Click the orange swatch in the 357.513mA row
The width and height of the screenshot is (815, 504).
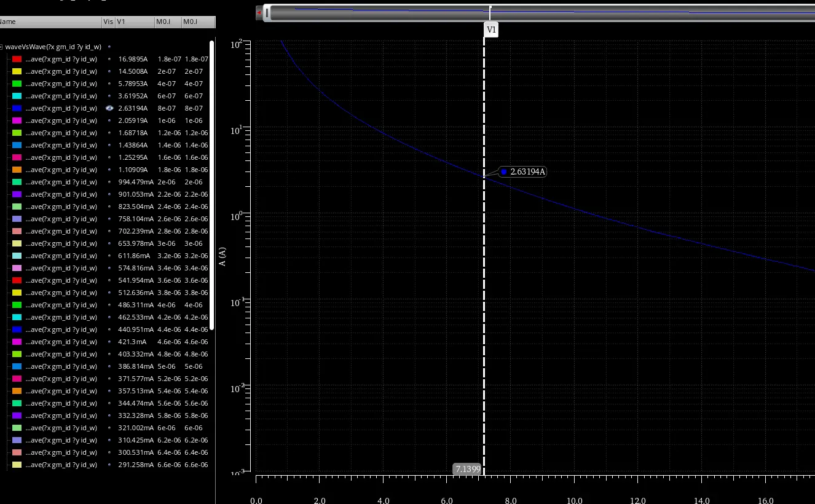pos(17,391)
